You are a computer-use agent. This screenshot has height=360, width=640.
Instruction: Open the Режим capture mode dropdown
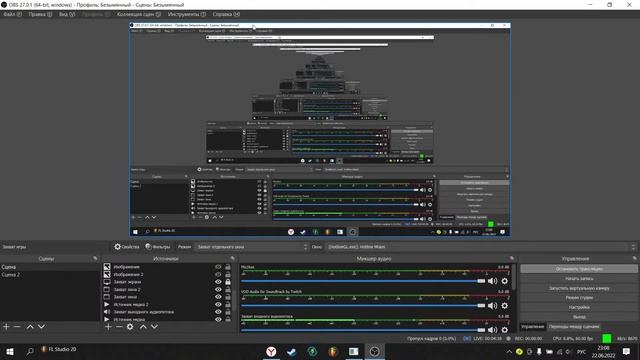coord(252,247)
